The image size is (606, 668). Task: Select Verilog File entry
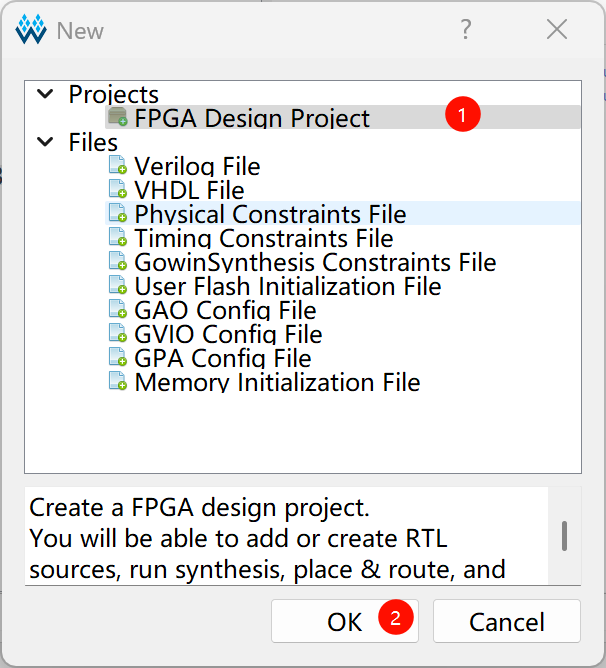pyautogui.click(x=343, y=165)
